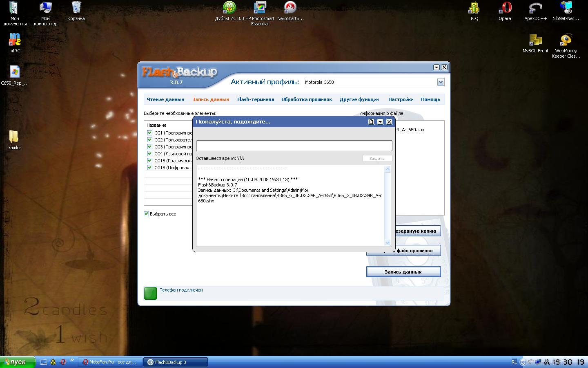This screenshot has height=368, width=588.
Task: Click the Opera quick launch icon
Action: point(63,362)
